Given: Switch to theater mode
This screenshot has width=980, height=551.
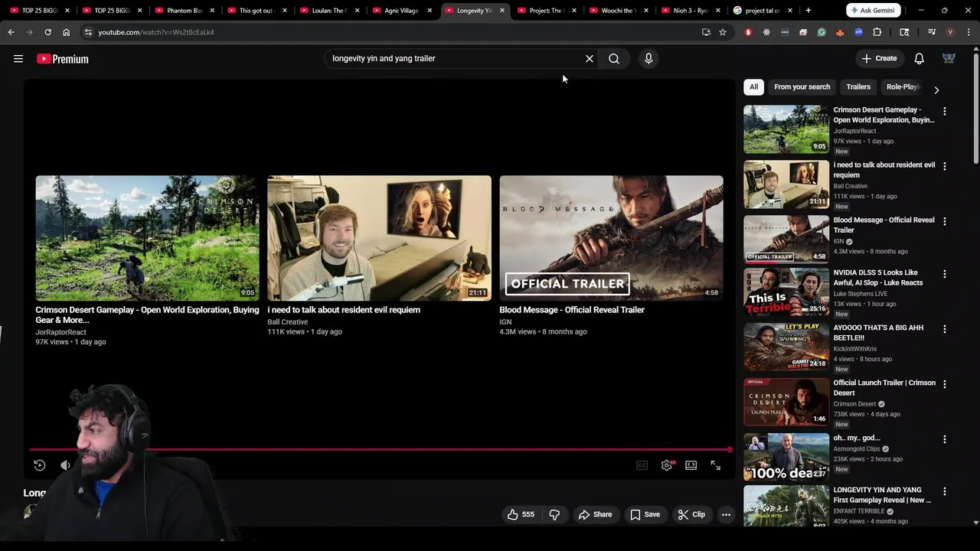Looking at the screenshot, I should tap(691, 465).
